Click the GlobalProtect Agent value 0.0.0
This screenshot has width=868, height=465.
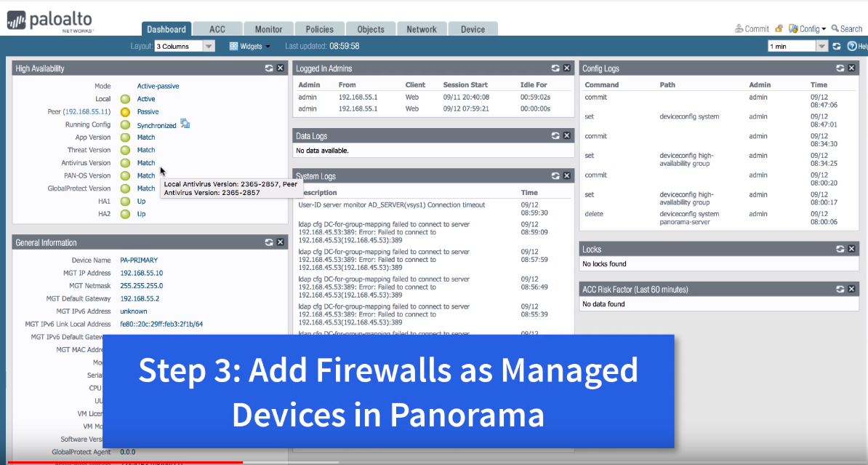point(128,452)
